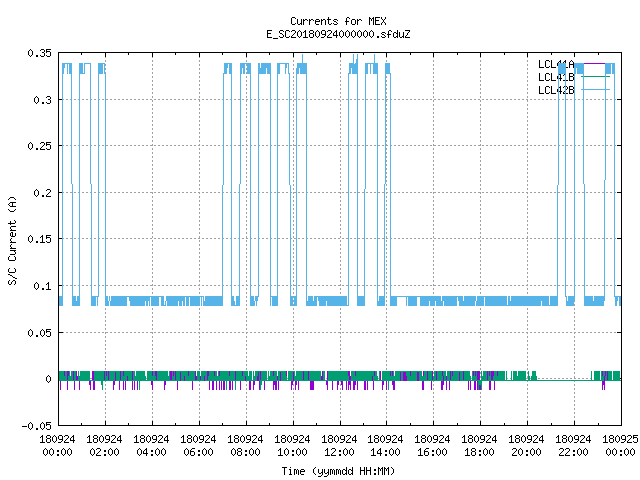Click the 'S/C Current (A)' y-axis label

pyautogui.click(x=12, y=240)
